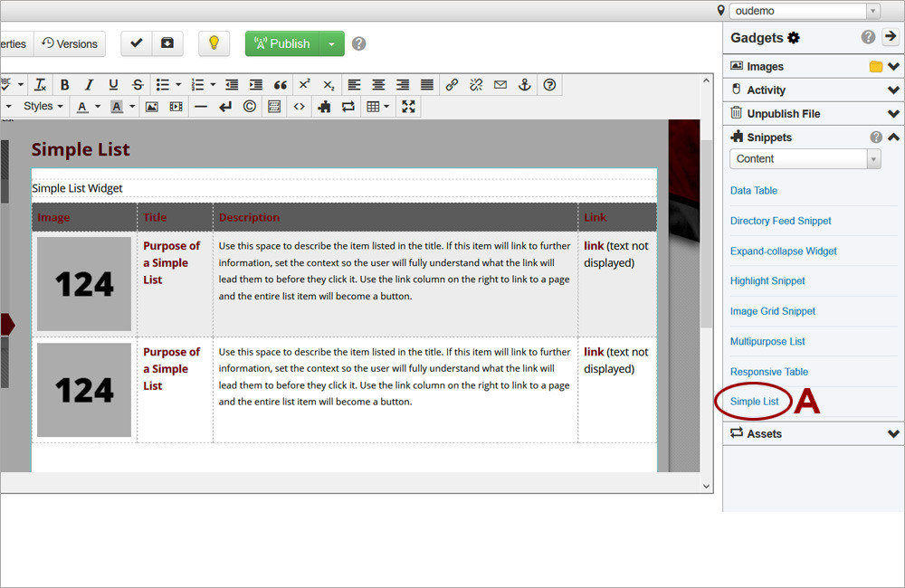Open the lightbulb button
The width and height of the screenshot is (905, 588).
(214, 43)
